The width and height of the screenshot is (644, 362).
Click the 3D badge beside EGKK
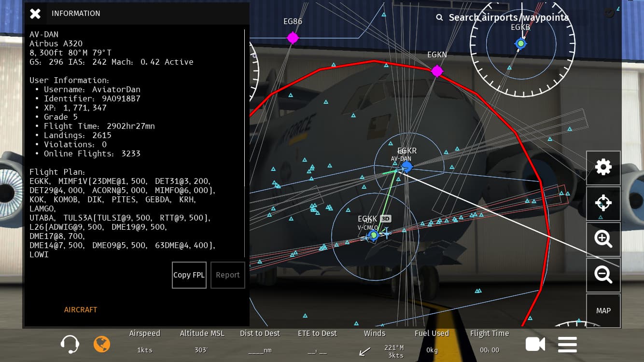click(385, 219)
